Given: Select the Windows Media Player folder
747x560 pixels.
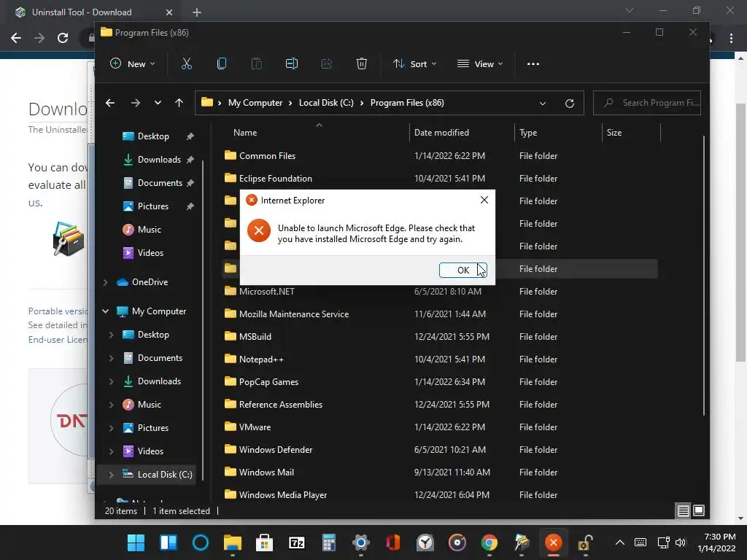Looking at the screenshot, I should 441,495.
